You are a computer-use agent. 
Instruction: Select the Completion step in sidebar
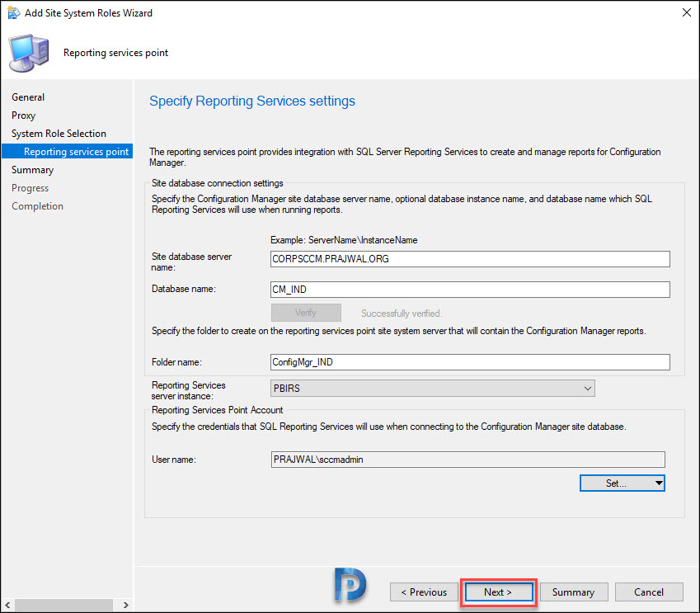(37, 206)
